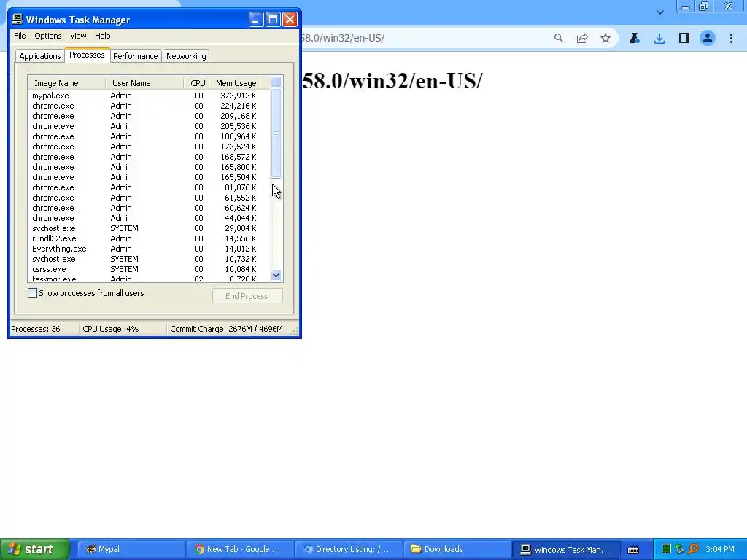
Task: Sort by User Name column header
Action: pos(145,83)
